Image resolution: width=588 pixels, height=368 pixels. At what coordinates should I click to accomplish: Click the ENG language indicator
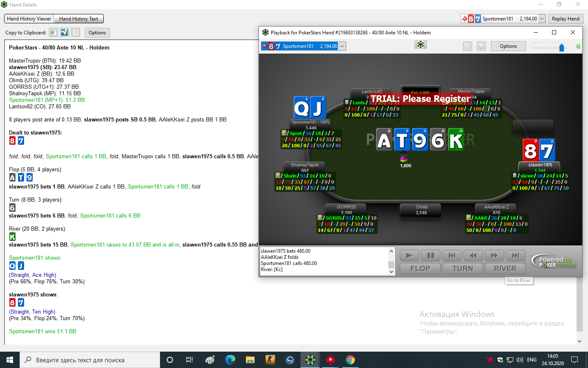(532, 360)
